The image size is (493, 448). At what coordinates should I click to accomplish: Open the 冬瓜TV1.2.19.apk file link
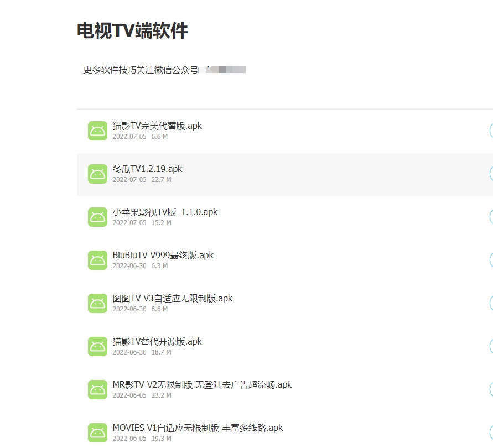[147, 169]
